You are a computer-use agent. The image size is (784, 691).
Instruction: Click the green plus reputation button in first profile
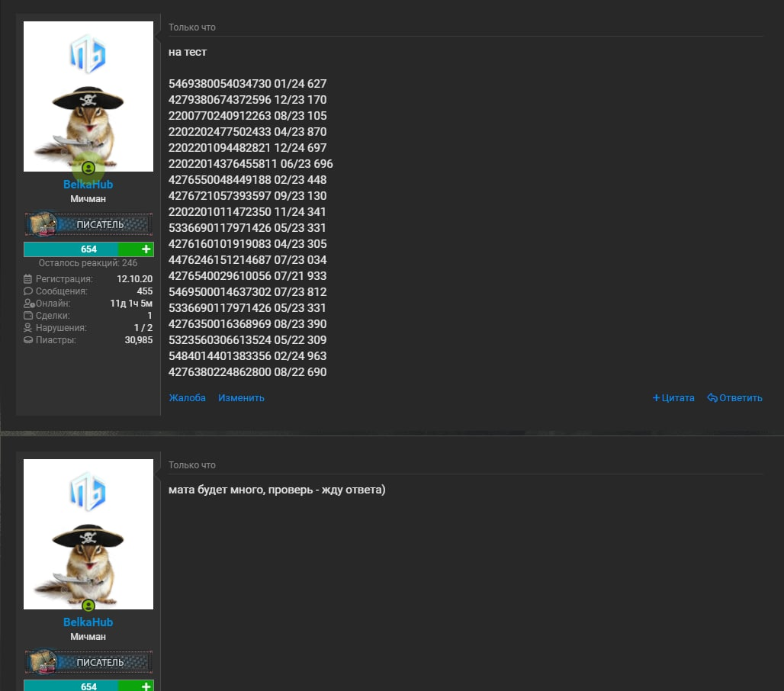(146, 249)
